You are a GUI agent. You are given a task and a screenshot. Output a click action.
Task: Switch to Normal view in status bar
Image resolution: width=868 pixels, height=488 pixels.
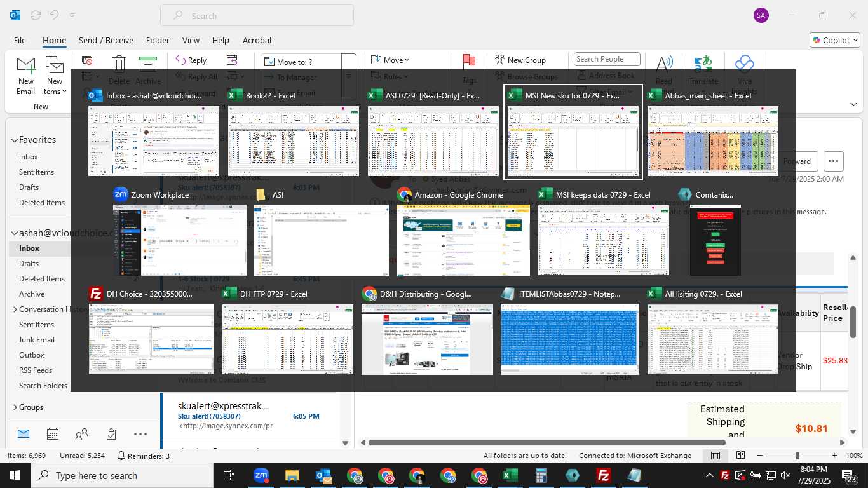715,456
